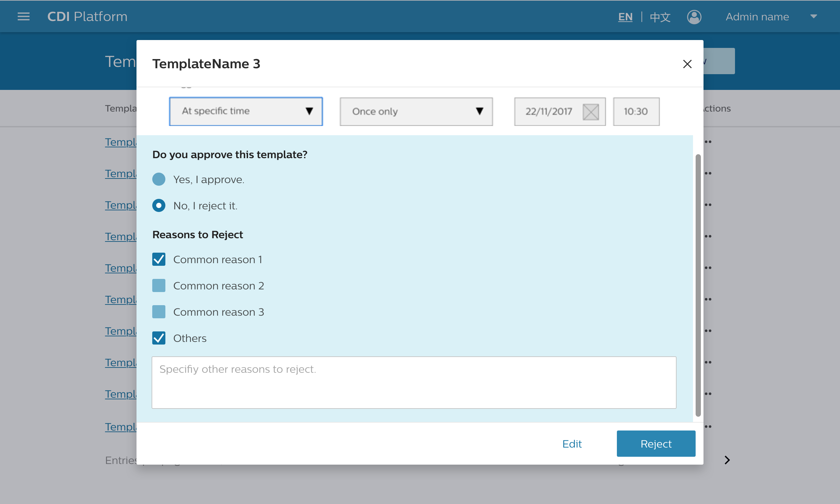Expand the Admin name dropdown arrow

point(813,16)
